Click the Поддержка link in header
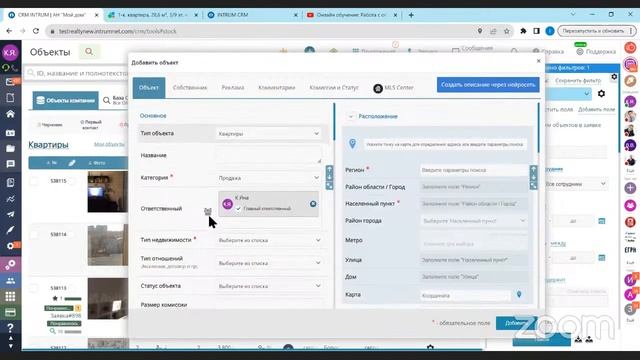The height and width of the screenshot is (360, 640). (x=596, y=52)
